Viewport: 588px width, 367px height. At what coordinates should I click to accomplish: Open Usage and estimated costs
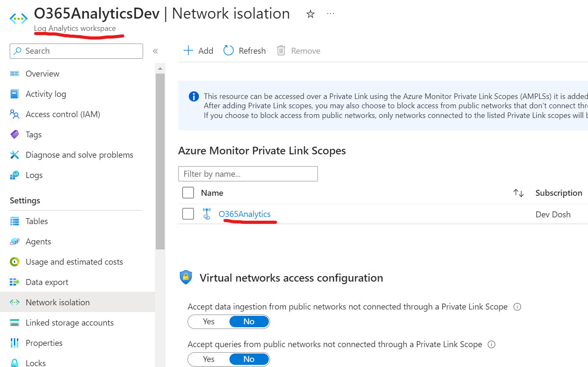(75, 262)
